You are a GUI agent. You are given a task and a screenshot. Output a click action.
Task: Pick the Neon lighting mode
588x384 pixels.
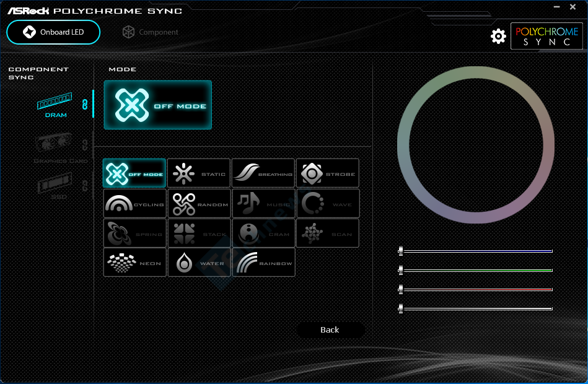pyautogui.click(x=134, y=263)
